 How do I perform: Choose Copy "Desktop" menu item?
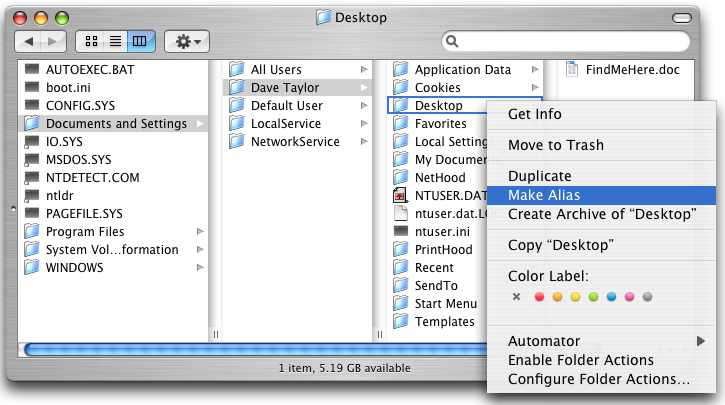click(x=602, y=245)
